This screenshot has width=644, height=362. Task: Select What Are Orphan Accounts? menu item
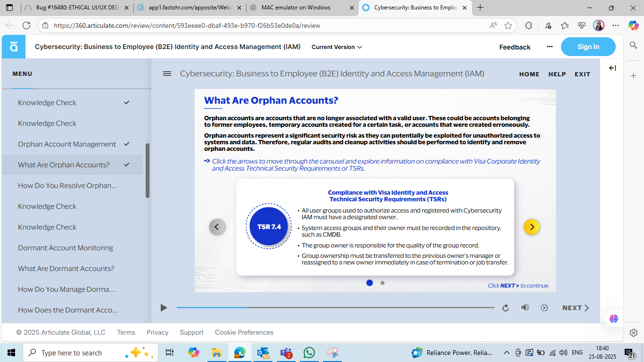[x=73, y=165]
